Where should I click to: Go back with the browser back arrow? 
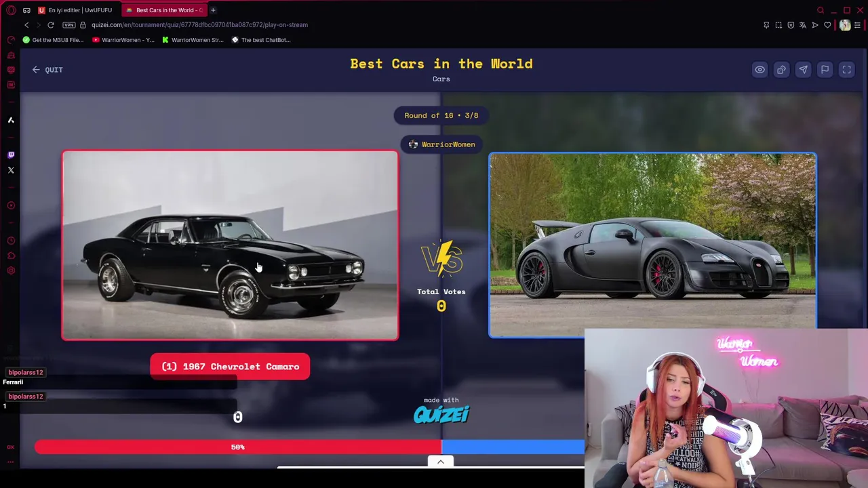click(x=26, y=25)
